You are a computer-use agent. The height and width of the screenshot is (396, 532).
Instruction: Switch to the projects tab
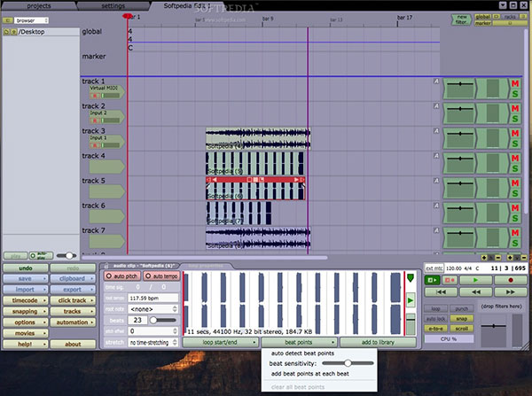(x=39, y=6)
